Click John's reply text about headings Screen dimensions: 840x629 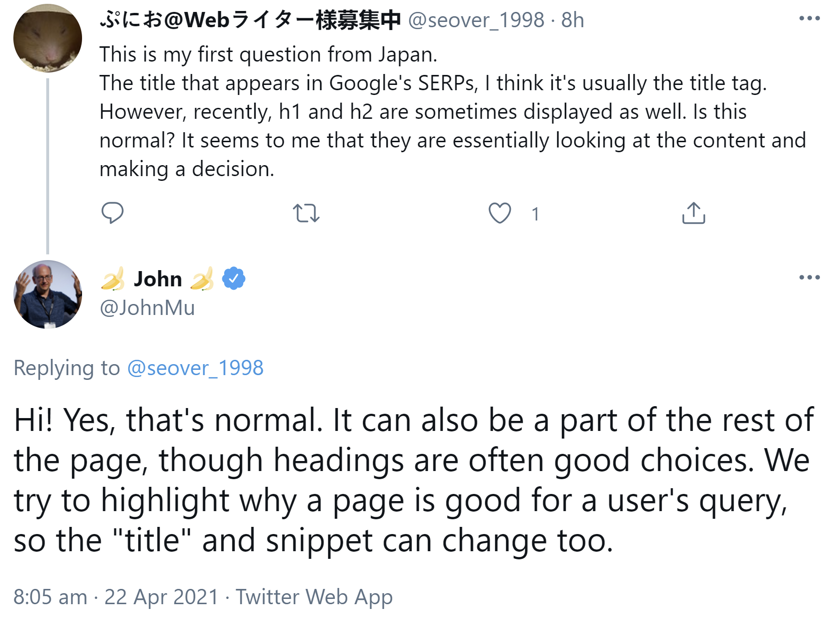(413, 480)
